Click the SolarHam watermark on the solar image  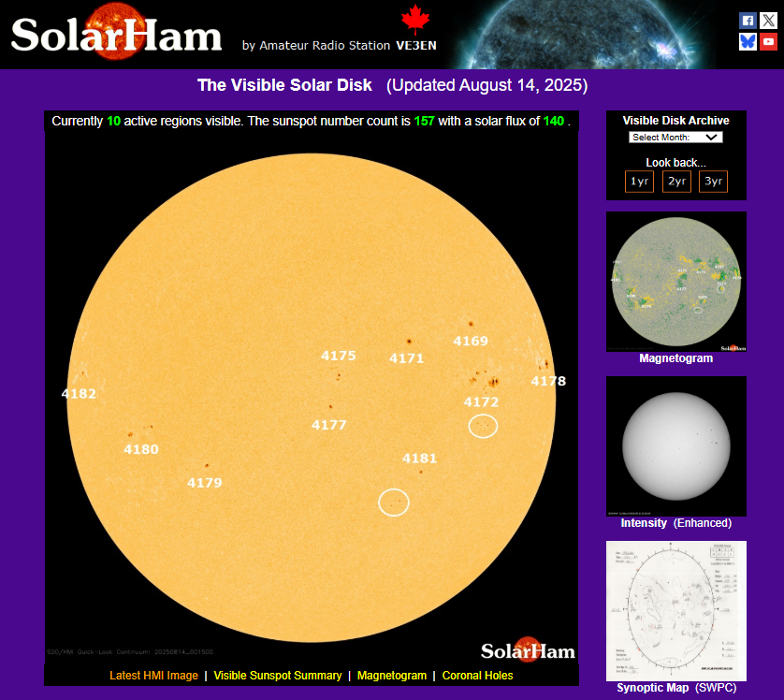(x=528, y=650)
